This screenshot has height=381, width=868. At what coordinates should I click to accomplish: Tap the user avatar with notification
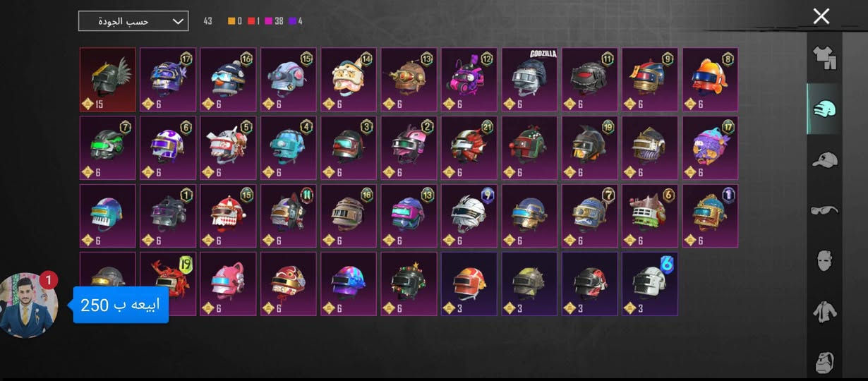pos(29,306)
